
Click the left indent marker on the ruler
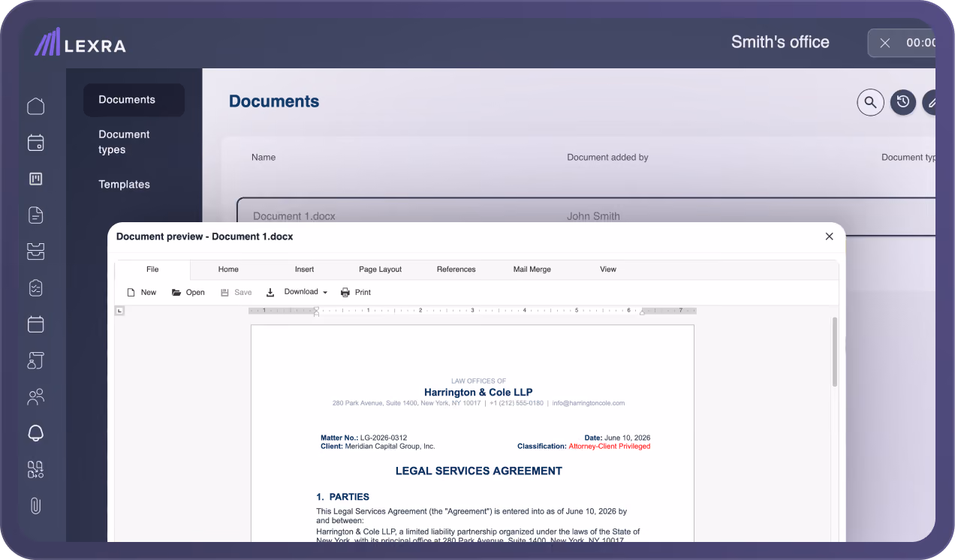tap(316, 312)
